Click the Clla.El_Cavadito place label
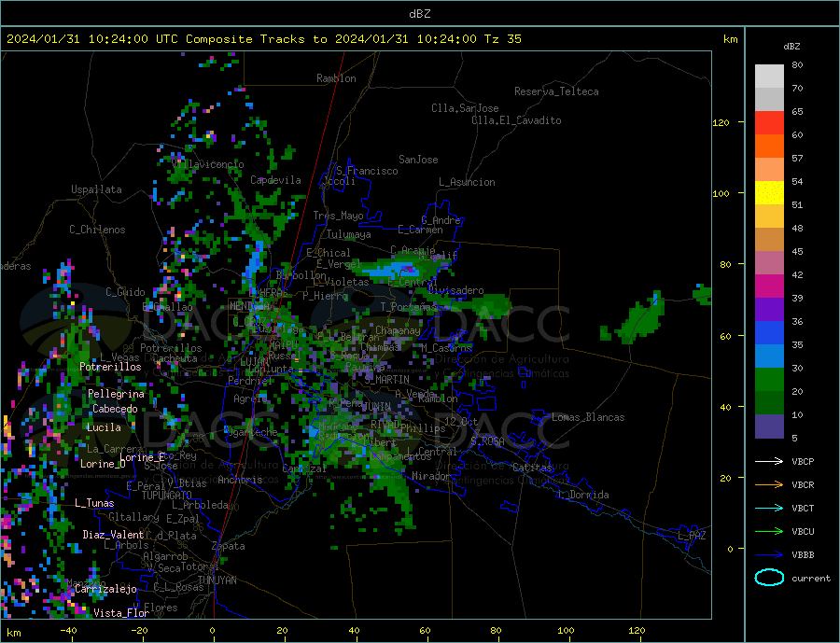This screenshot has width=840, height=643. click(x=516, y=120)
